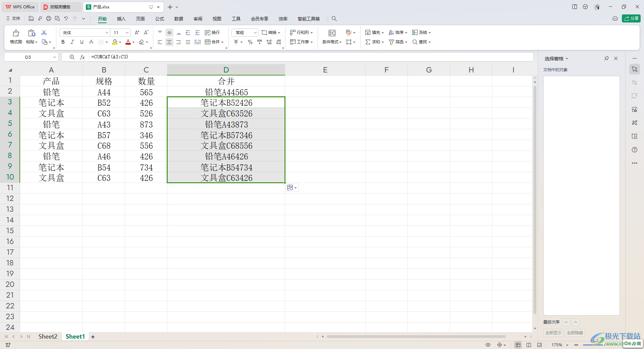Open the Worksheet (工作表) menu

click(x=301, y=42)
